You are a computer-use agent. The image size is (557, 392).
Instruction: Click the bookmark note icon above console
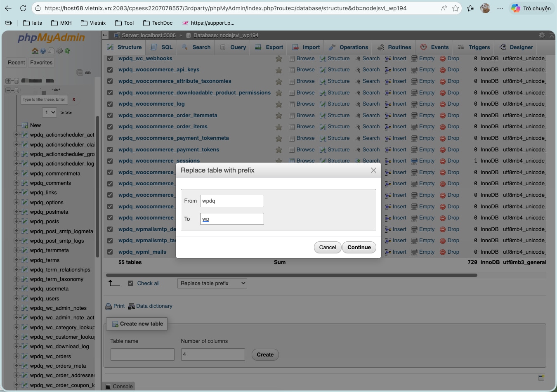[541, 378]
